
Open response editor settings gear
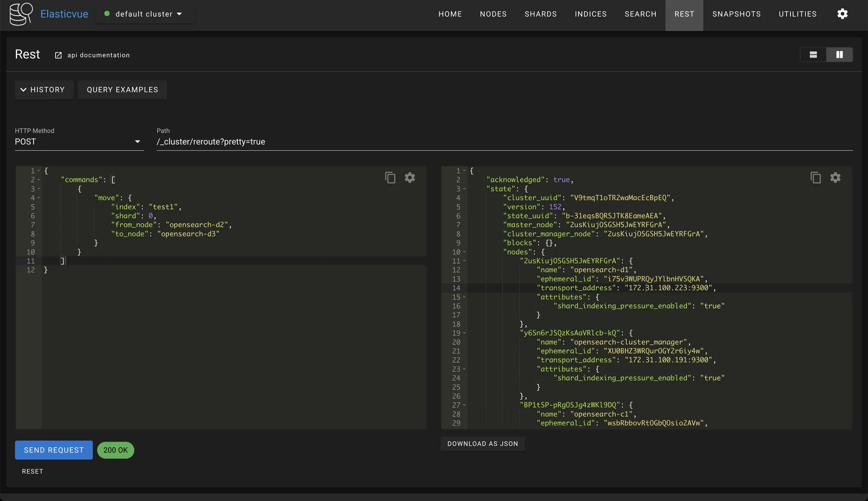point(835,177)
